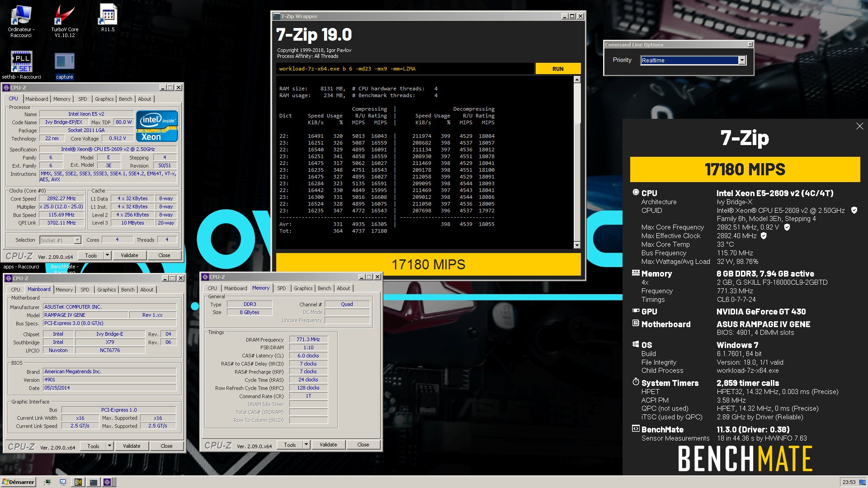The width and height of the screenshot is (868, 488).
Task: Open CPU tab in Memory CPU-Z window
Action: coord(212,288)
